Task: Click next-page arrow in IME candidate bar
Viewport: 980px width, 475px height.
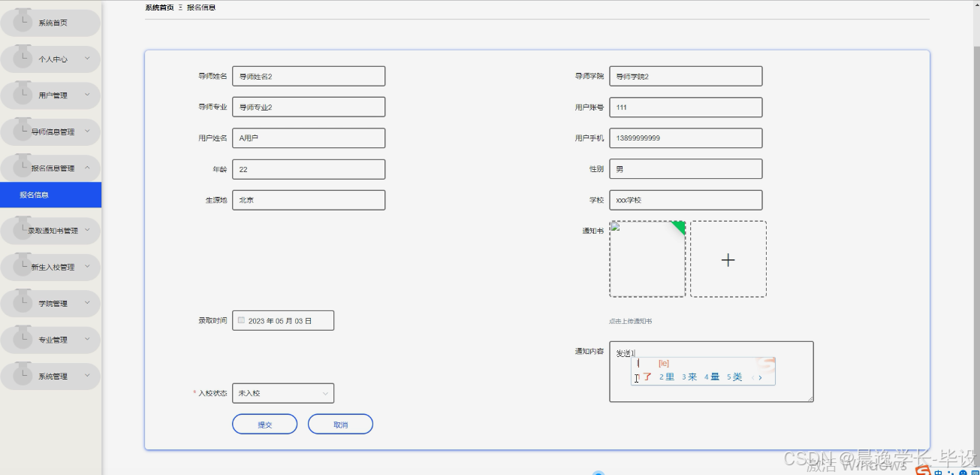Action: 760,377
